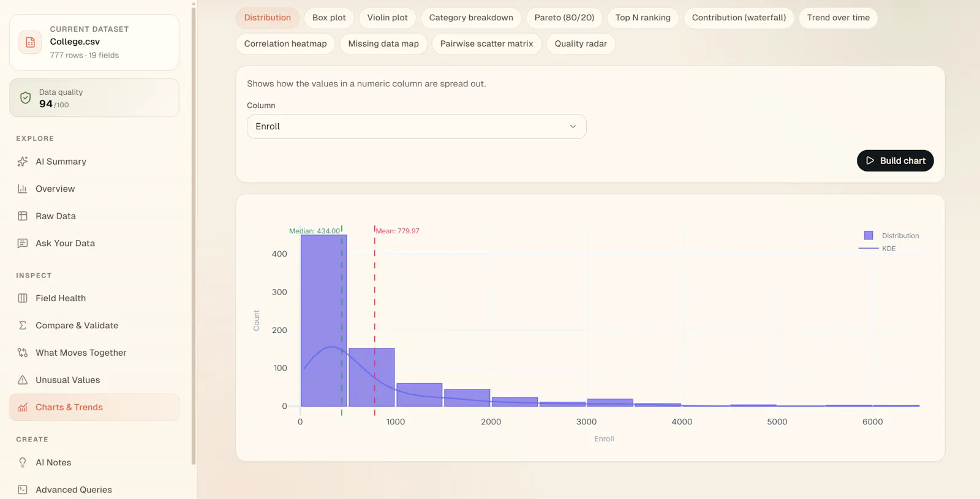The image size is (980, 499).
Task: Click the Current Dataset College.csv card
Action: click(x=94, y=42)
